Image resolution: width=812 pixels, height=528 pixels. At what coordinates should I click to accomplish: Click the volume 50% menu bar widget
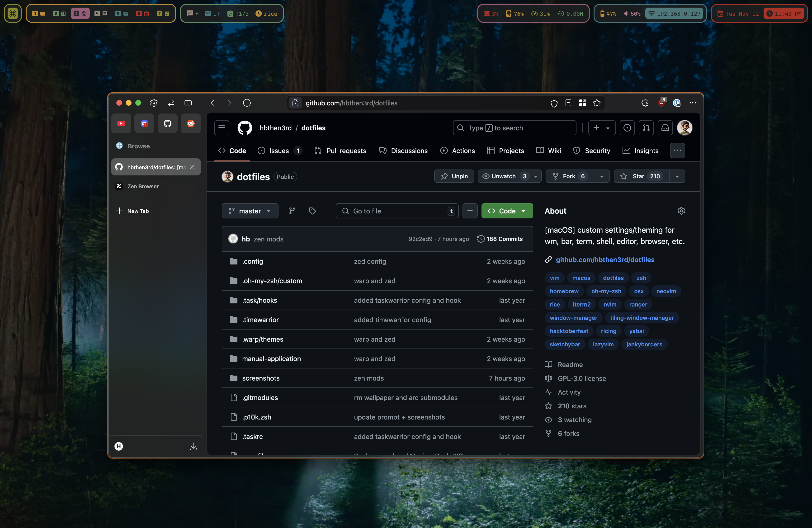click(632, 14)
